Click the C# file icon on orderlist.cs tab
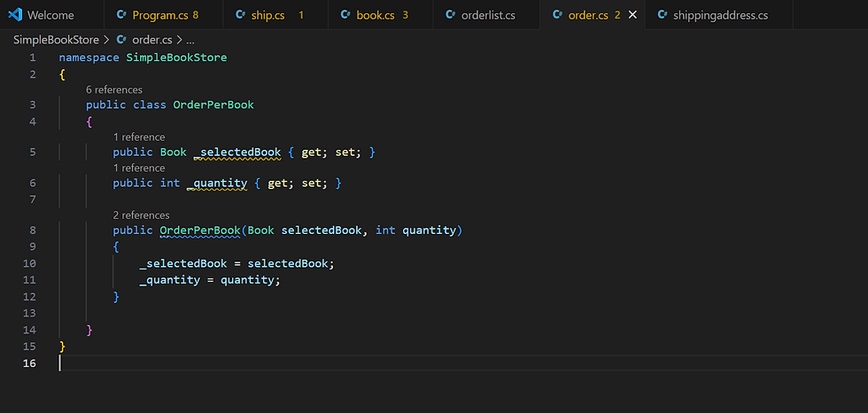This screenshot has width=868, height=413. click(x=449, y=15)
